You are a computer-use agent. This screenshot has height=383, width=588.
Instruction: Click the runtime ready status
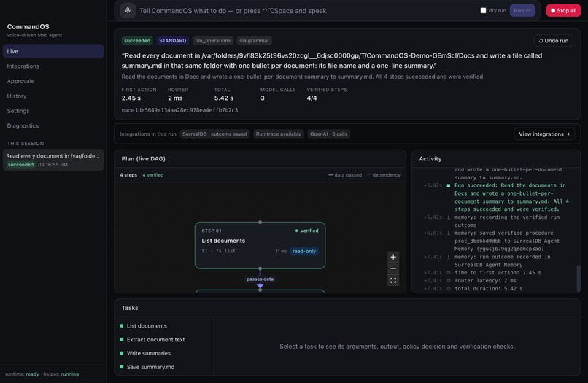click(22, 374)
